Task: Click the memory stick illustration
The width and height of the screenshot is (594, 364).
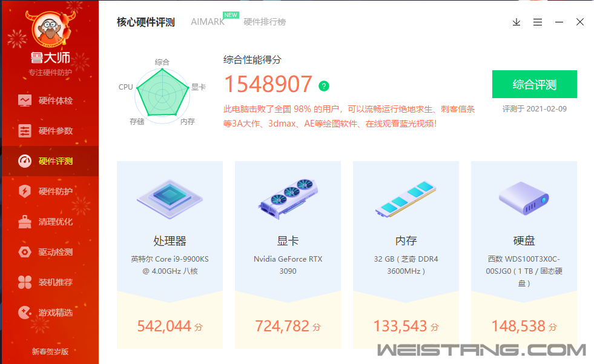Action: pos(406,199)
